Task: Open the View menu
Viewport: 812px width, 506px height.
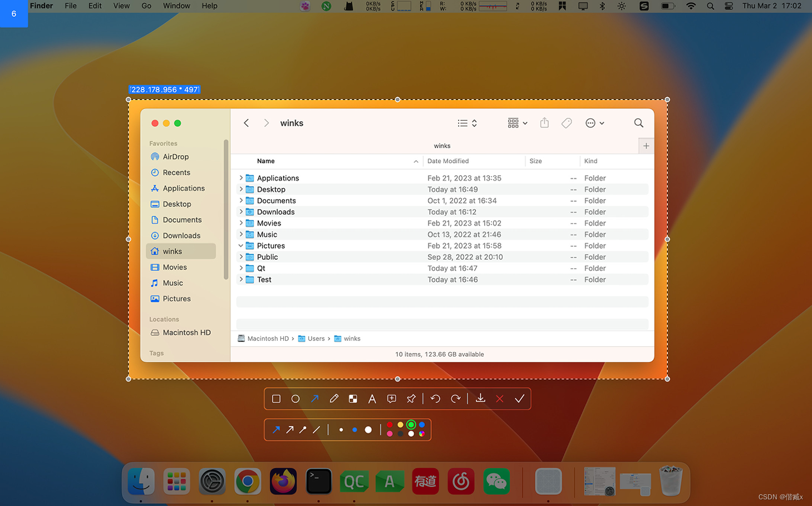Action: (x=121, y=6)
